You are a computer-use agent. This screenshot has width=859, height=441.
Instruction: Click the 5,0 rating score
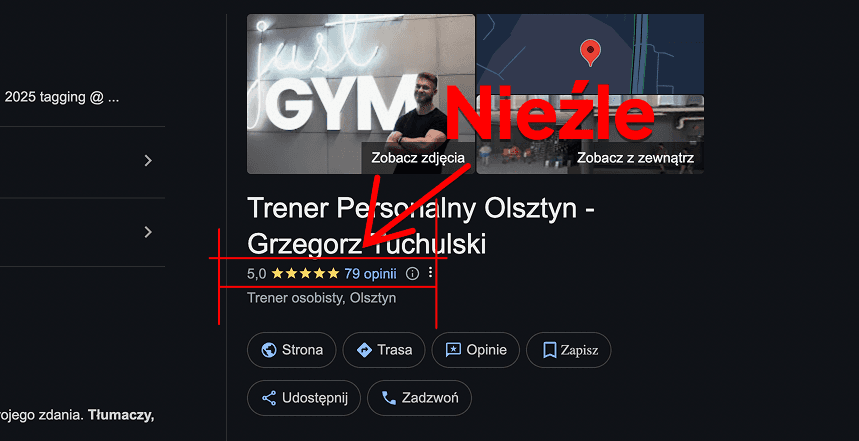click(x=256, y=273)
